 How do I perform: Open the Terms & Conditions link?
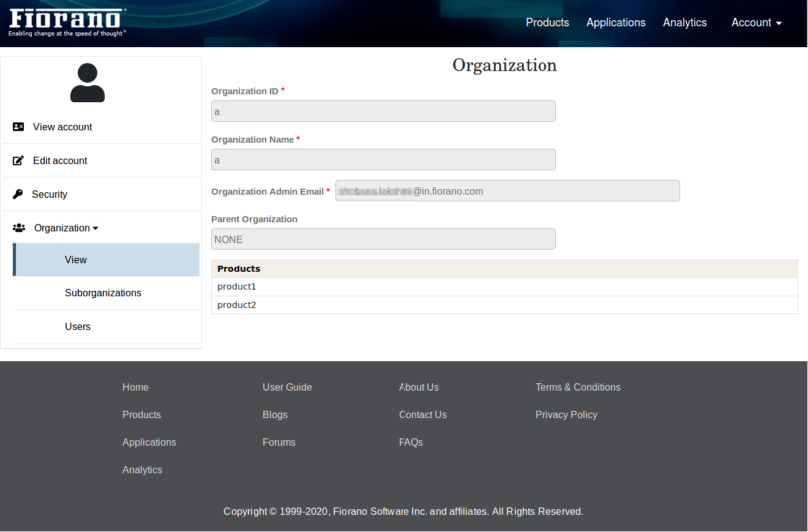click(578, 387)
